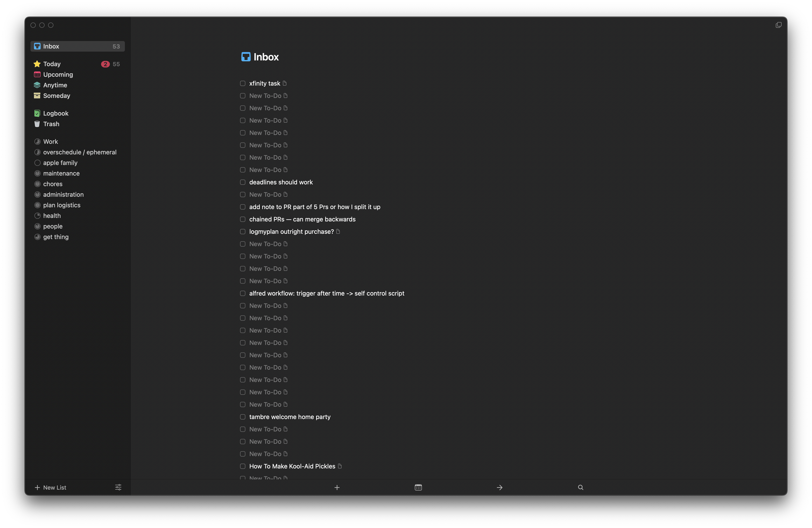Select the Today star icon
The width and height of the screenshot is (812, 528).
click(37, 64)
